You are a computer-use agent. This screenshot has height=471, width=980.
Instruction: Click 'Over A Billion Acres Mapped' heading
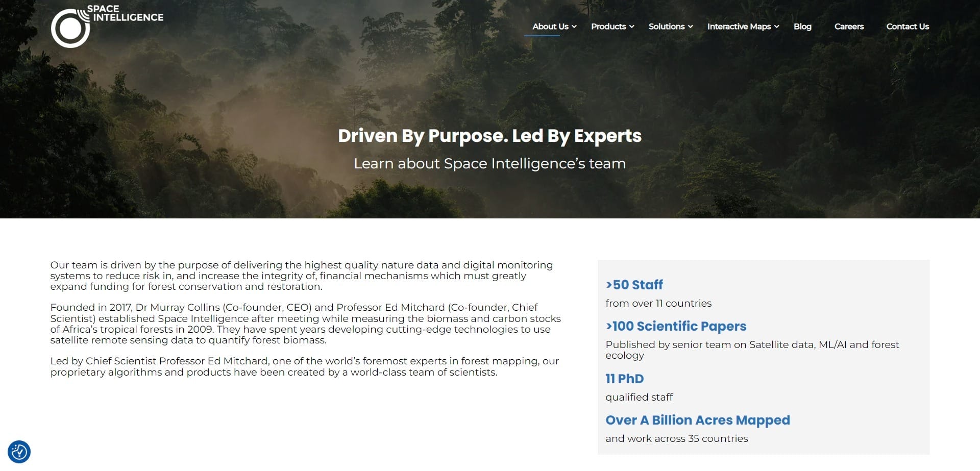click(698, 420)
